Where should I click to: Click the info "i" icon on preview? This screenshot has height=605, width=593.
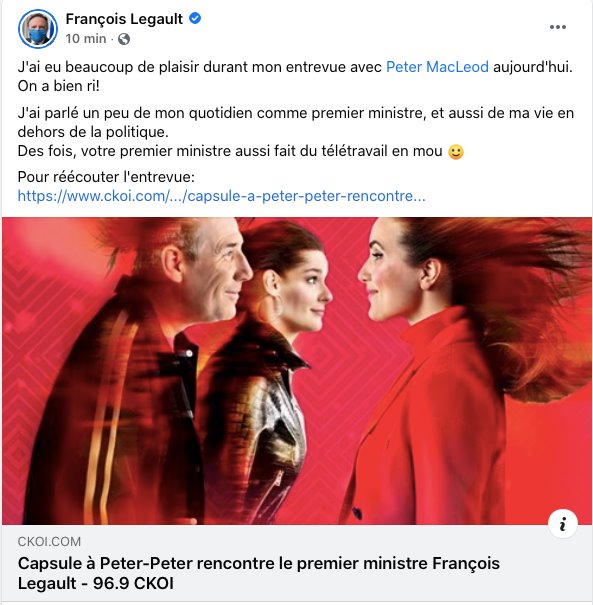click(x=563, y=524)
